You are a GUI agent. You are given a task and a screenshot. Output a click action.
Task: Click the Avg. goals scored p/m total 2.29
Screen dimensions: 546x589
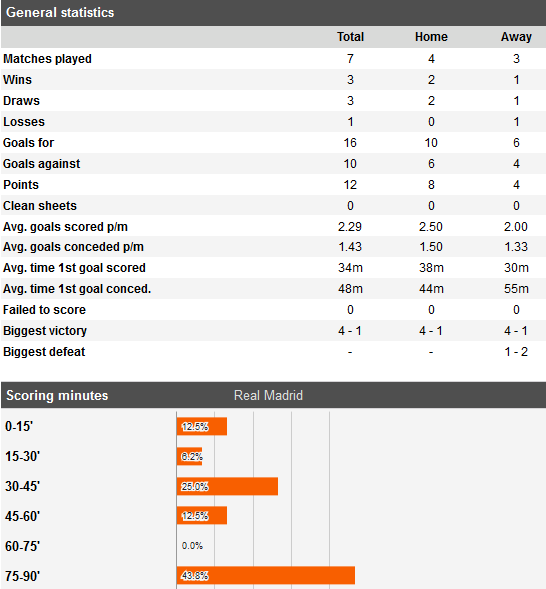tap(350, 227)
